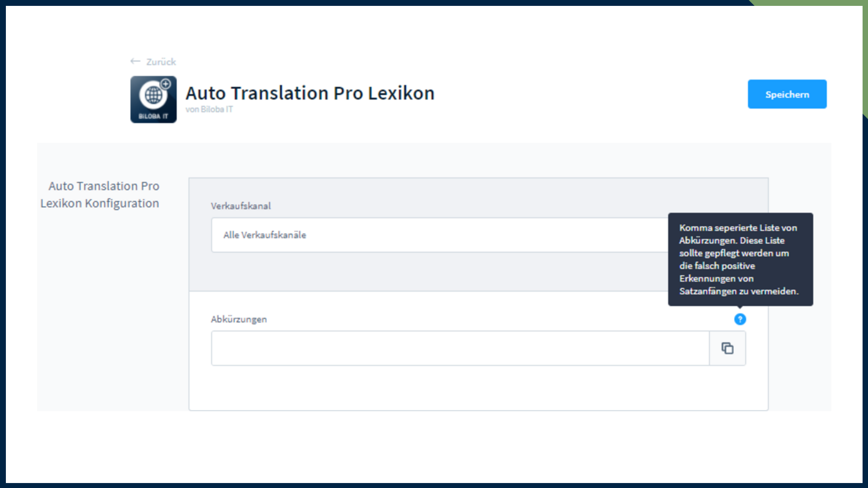
Task: Click the Verkaufskanal field label
Action: (x=241, y=206)
